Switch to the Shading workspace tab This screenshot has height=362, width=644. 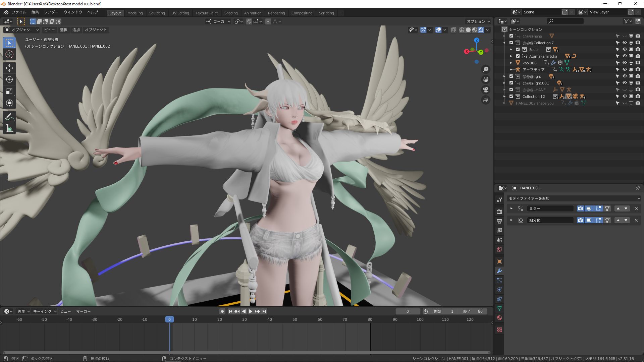pos(231,13)
